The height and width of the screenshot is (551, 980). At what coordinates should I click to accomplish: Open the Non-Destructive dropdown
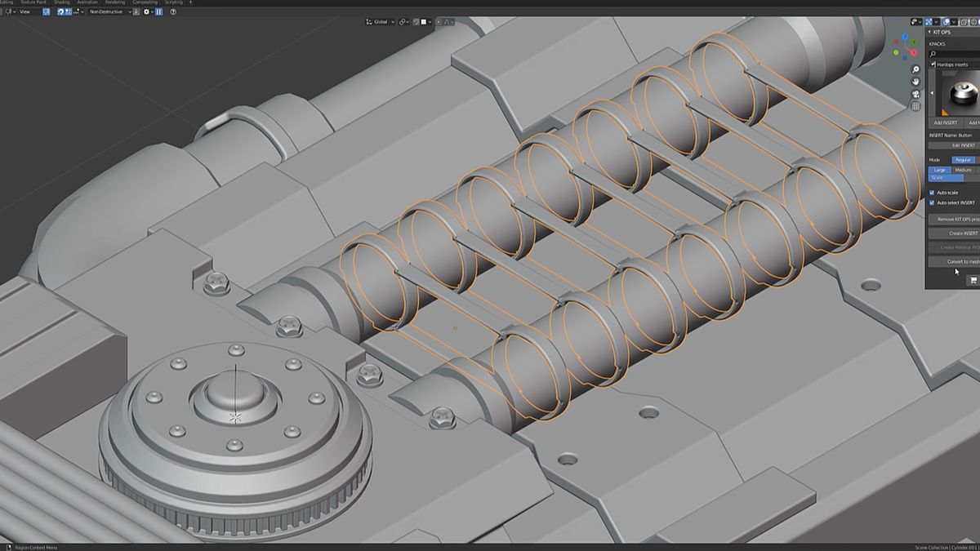point(105,13)
